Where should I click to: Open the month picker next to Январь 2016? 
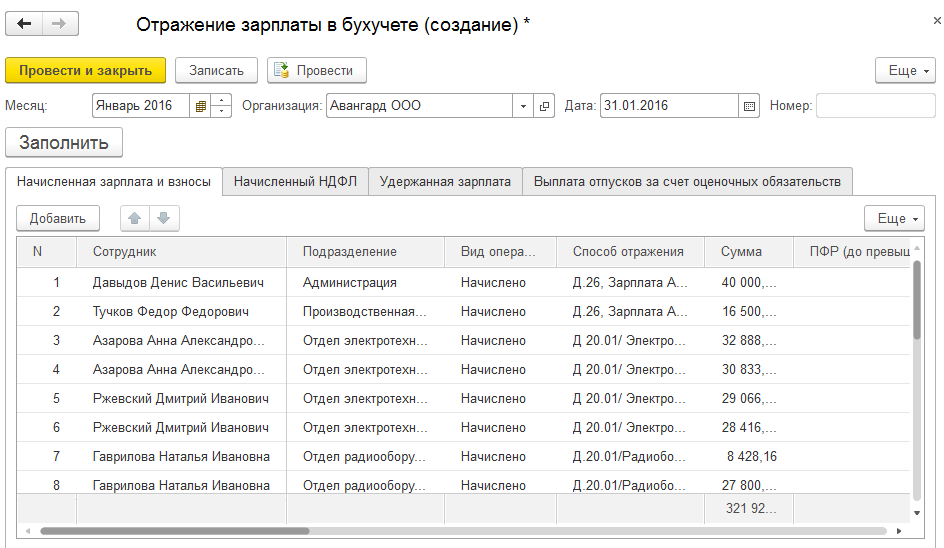[201, 105]
